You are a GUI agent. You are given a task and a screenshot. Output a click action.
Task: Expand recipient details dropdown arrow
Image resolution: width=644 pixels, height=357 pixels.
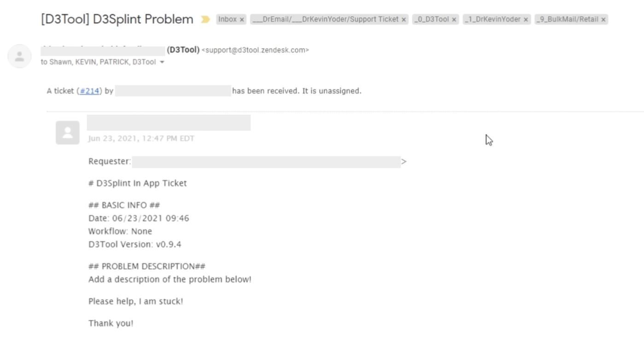(162, 62)
